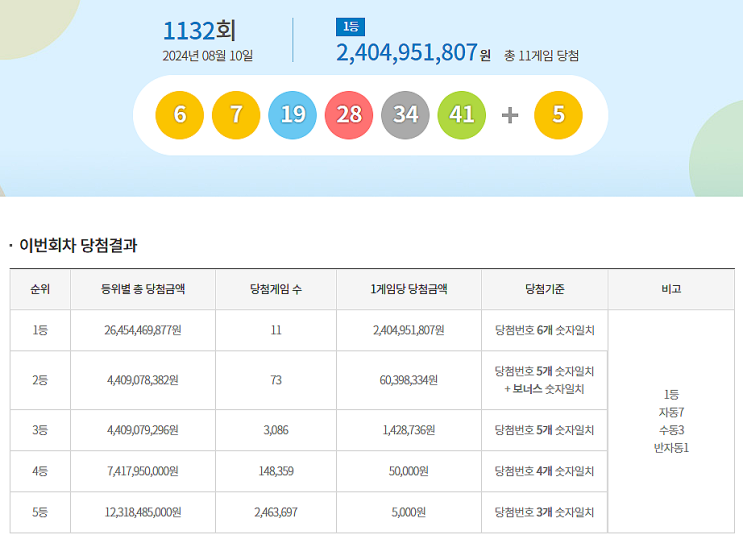Image resolution: width=743 pixels, height=543 pixels.
Task: Click the gray ball number 34
Action: pyautogui.click(x=405, y=115)
